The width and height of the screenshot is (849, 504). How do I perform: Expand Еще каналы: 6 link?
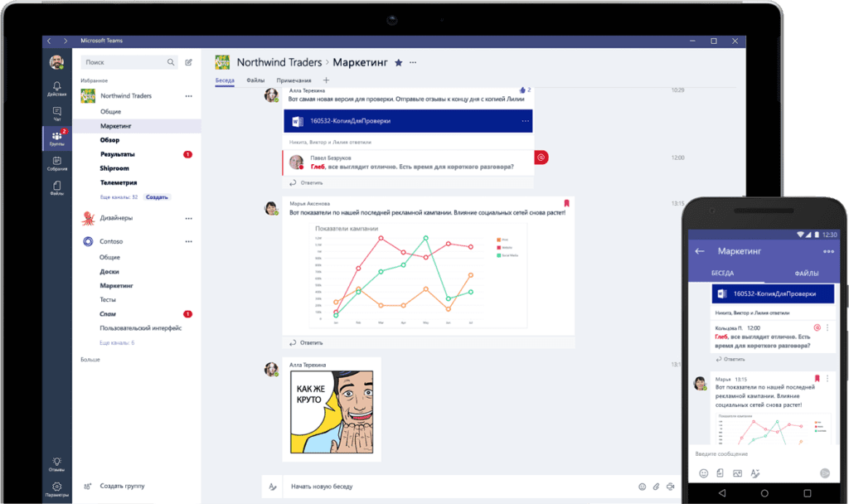pyautogui.click(x=117, y=342)
